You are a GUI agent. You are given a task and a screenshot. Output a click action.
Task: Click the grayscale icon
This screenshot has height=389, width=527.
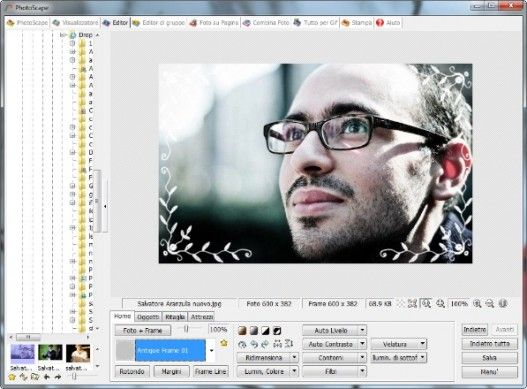(x=254, y=331)
